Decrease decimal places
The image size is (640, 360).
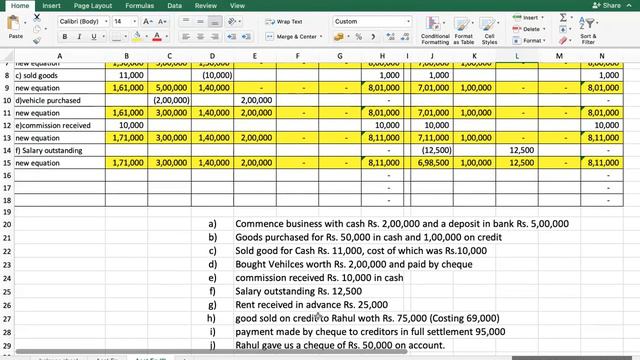point(405,37)
